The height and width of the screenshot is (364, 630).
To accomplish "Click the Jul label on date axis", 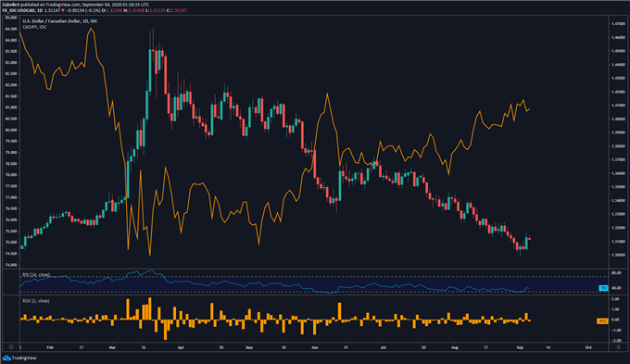I will click(x=383, y=347).
